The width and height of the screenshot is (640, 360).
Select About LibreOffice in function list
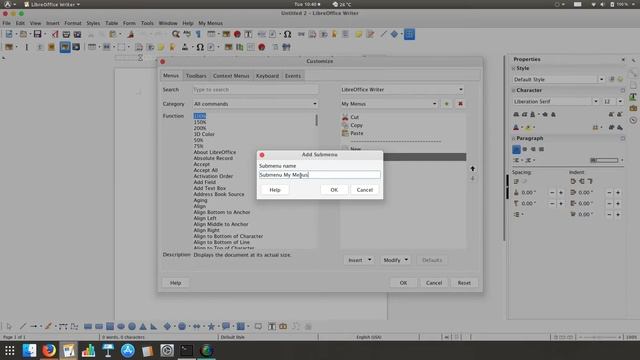coord(215,152)
